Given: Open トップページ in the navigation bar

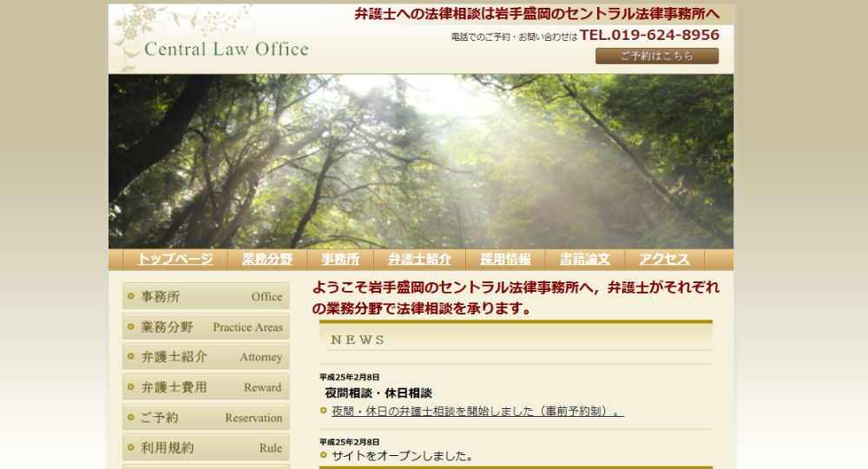Looking at the screenshot, I should click(174, 259).
